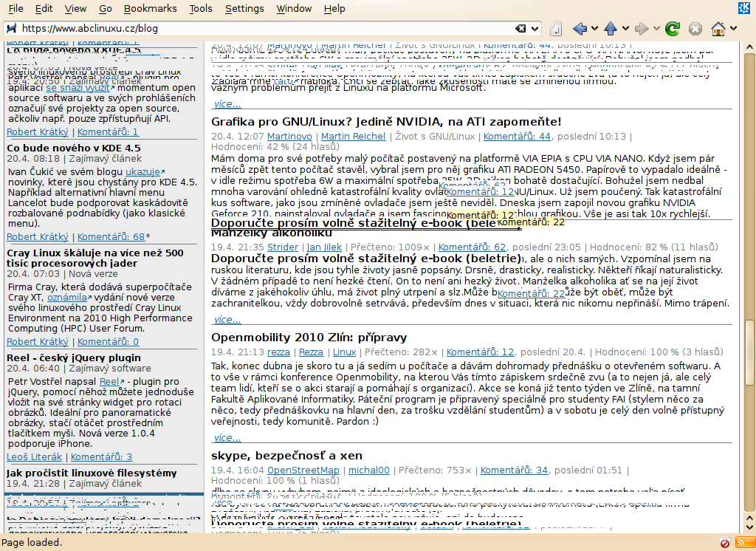Open the 'Grafika pro GNU/Linux? Jedině NVIDIA' post

tap(386, 122)
